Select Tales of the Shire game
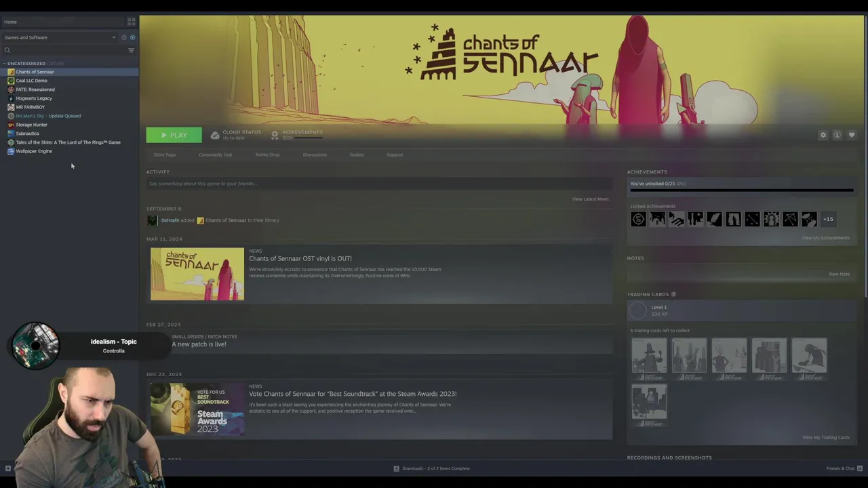 click(x=69, y=142)
